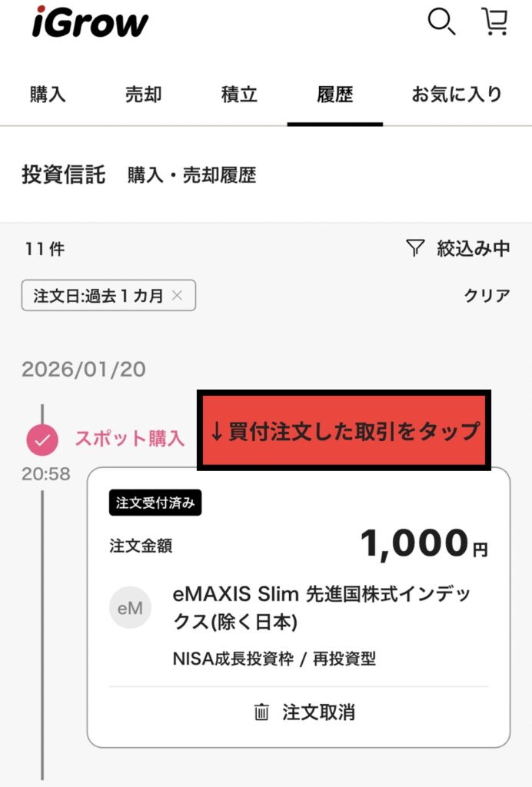Tap the pink checkmark status icon

tap(42, 440)
